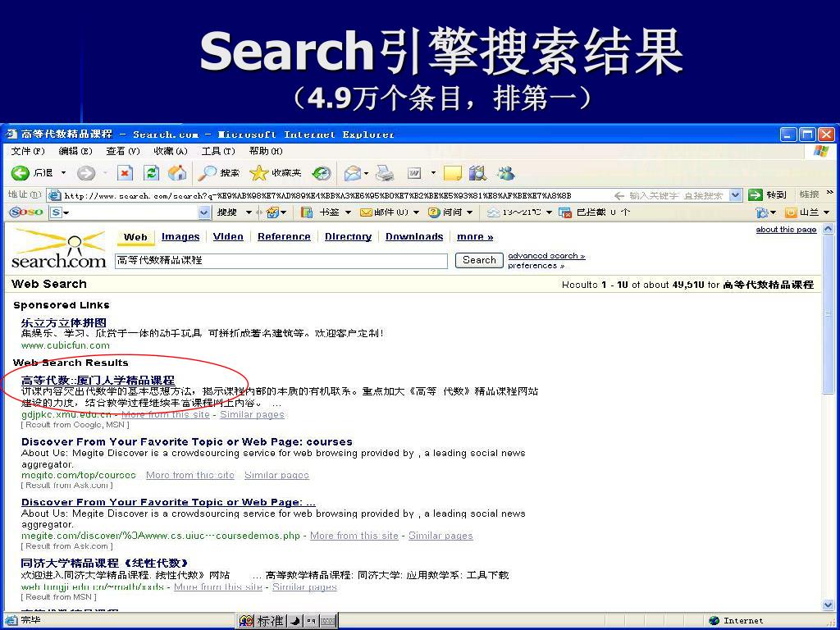840x630 pixels.
Task: Open the 工具(T) menu
Action: click(218, 151)
